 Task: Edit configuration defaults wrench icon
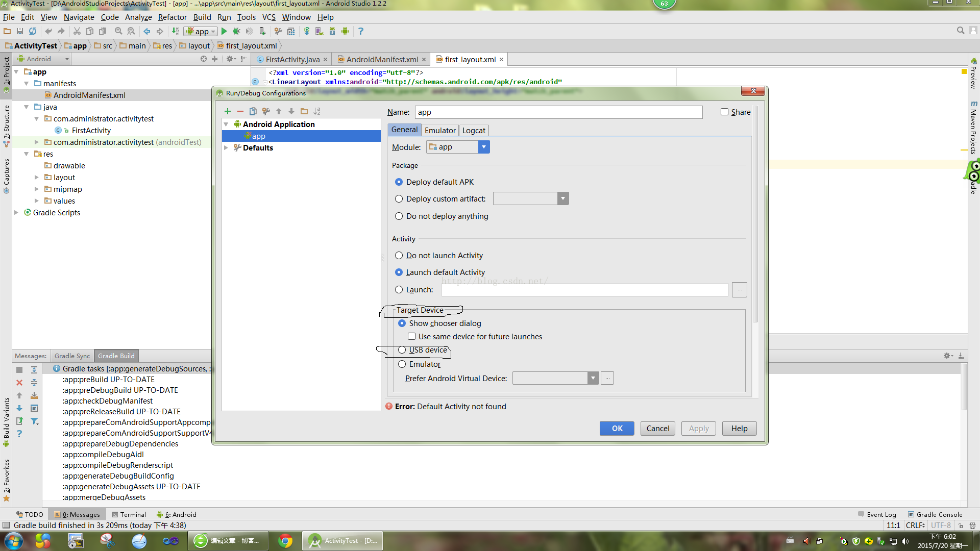coord(265,111)
